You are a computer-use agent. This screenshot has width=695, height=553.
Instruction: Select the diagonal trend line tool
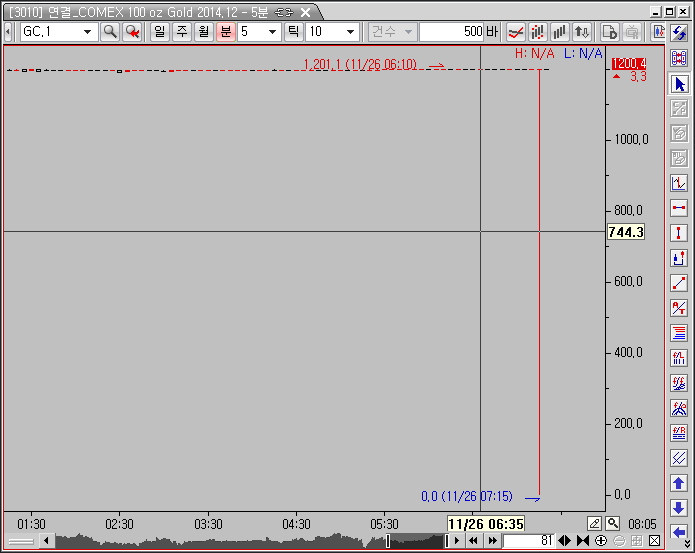(679, 283)
